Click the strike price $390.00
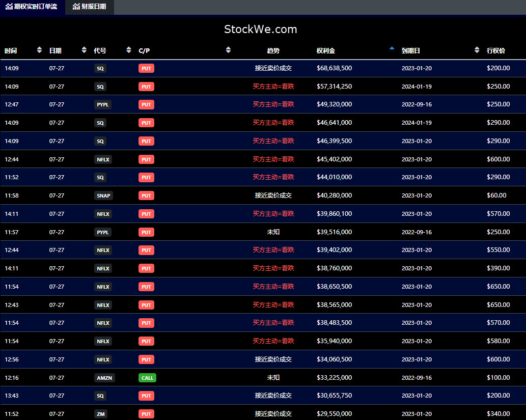This screenshot has width=526, height=420. tap(498, 268)
